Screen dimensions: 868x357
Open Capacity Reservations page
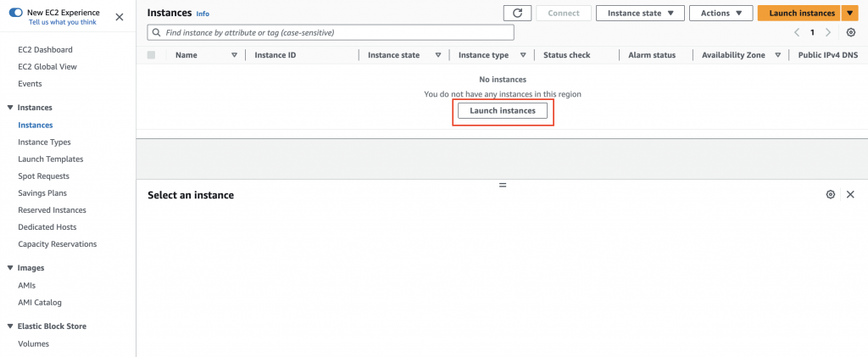[57, 244]
